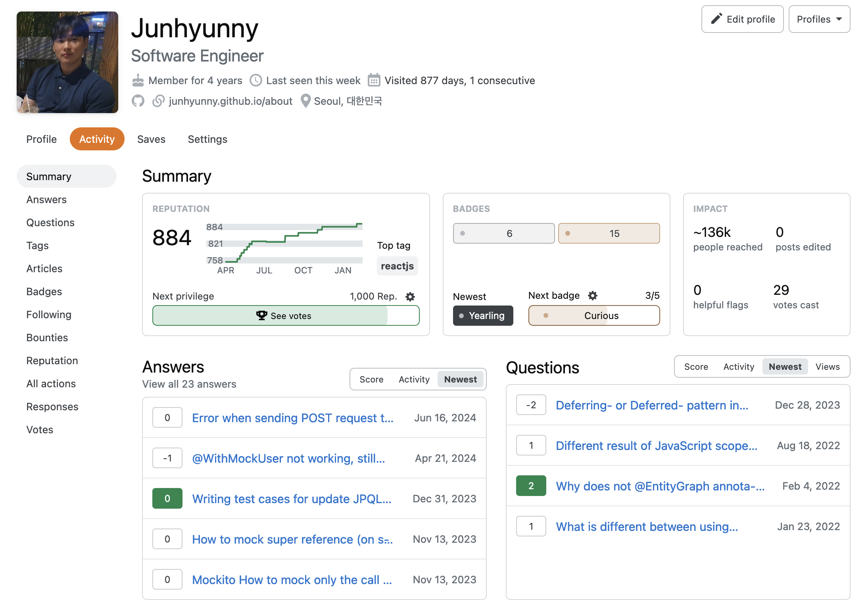Open the reactjs top tag

tap(397, 266)
